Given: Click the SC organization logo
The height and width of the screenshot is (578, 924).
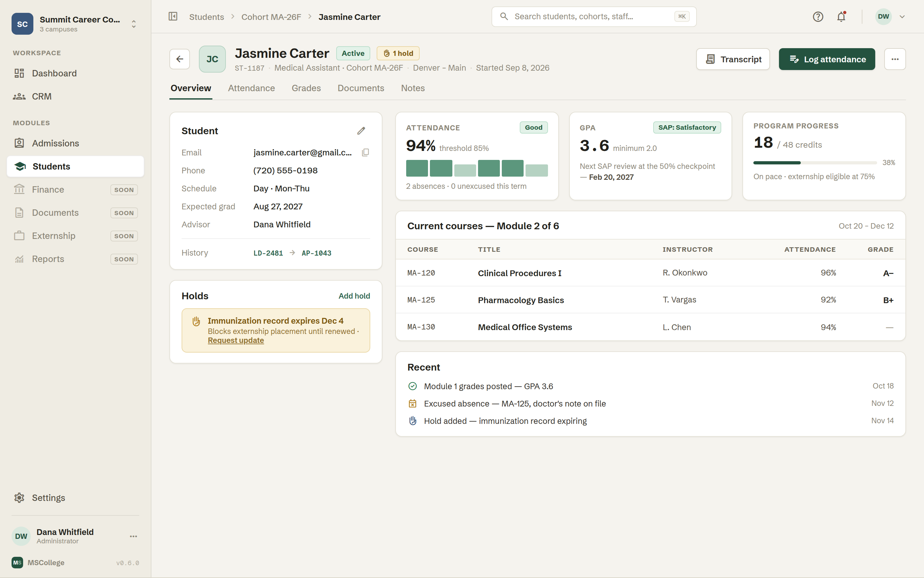Looking at the screenshot, I should pyautogui.click(x=22, y=24).
